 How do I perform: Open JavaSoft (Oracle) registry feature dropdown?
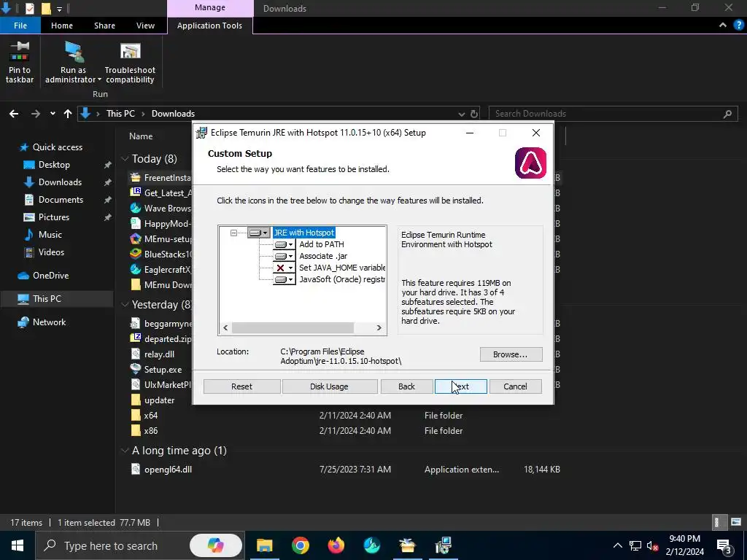tap(284, 279)
